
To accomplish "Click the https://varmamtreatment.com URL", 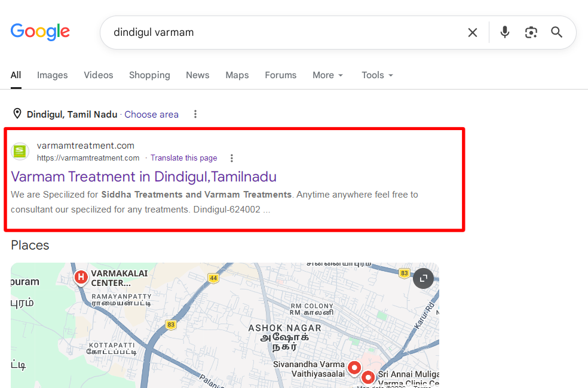I will (x=88, y=158).
